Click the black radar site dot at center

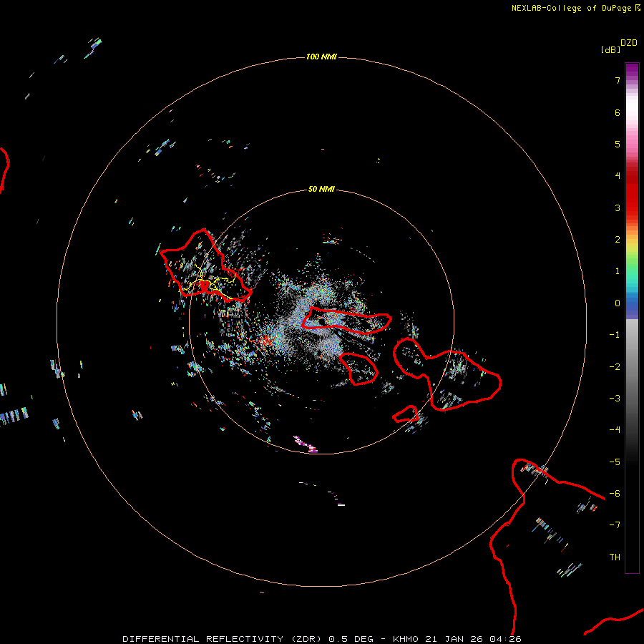321,321
